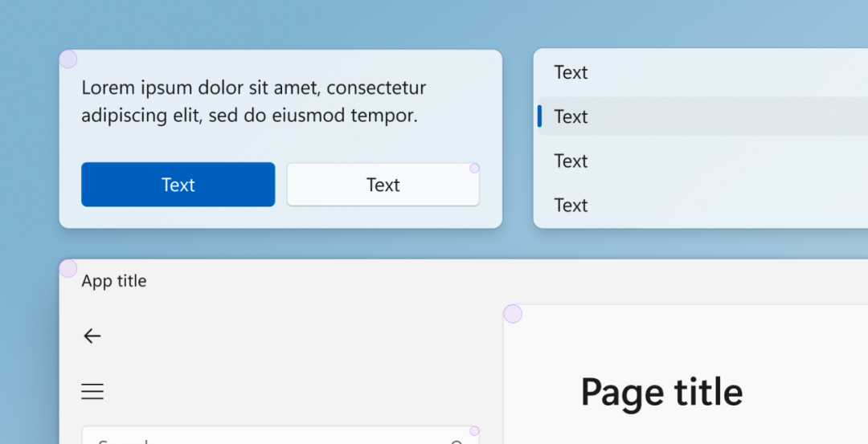Click purple corner marker on Page title panel
The image size is (868, 444).
(x=513, y=314)
